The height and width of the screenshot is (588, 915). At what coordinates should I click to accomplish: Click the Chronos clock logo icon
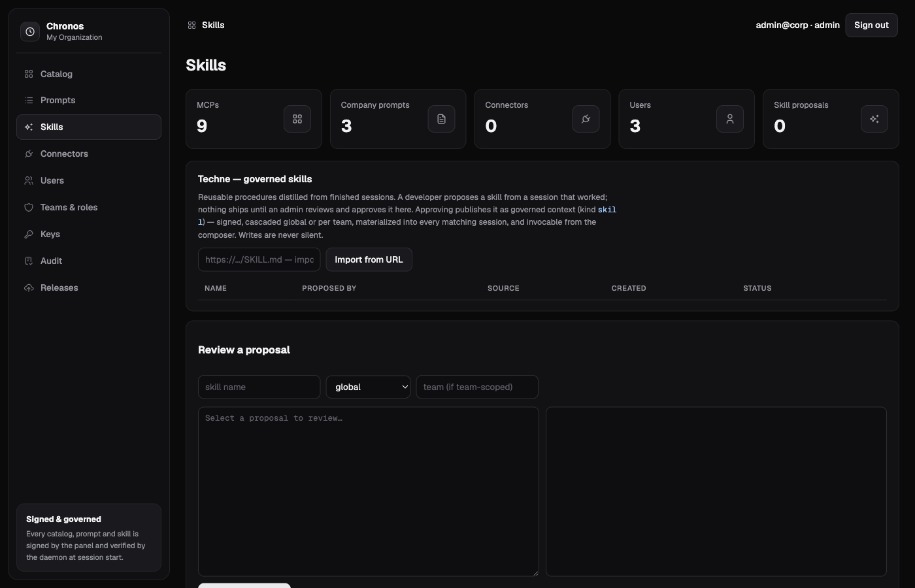30,31
